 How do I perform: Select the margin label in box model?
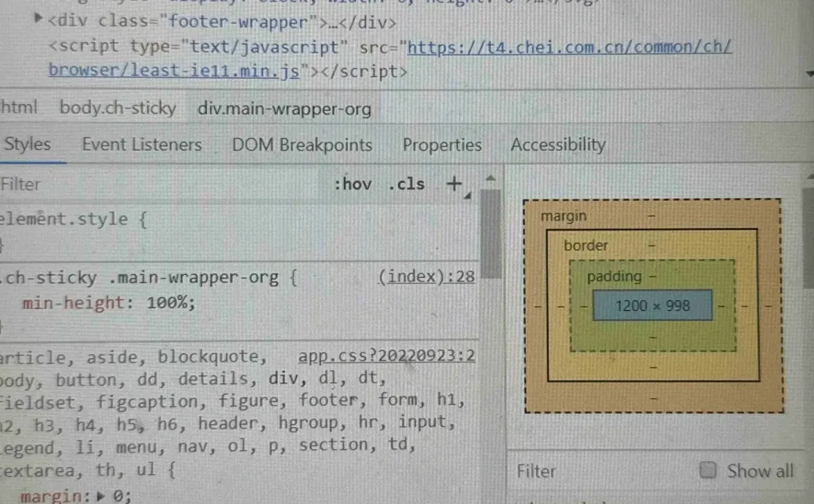(564, 216)
